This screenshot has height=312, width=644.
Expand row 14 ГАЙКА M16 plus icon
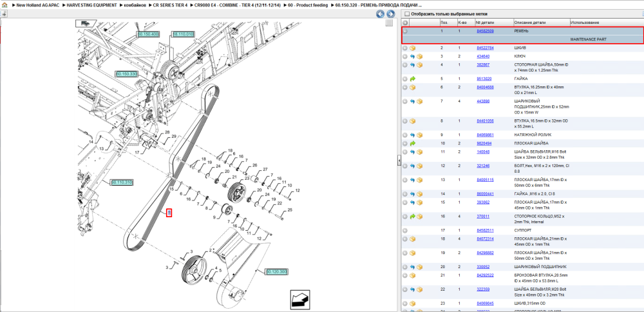405,194
